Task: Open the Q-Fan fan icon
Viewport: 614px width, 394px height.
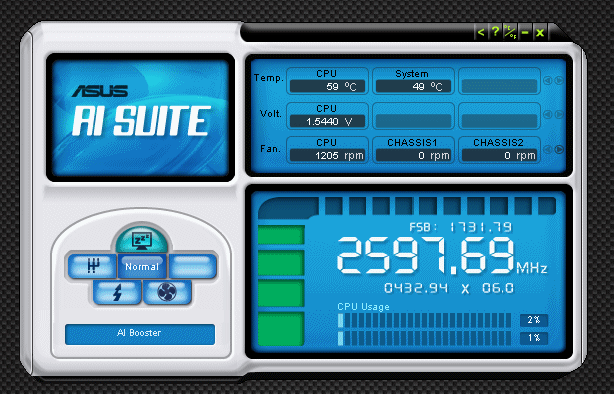Action: pos(167,292)
